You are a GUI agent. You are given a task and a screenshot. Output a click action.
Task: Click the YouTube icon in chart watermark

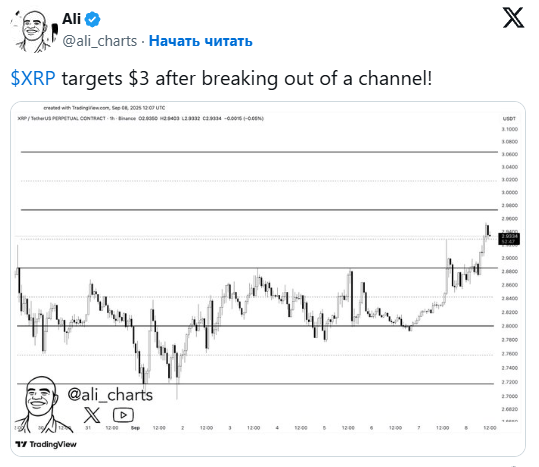(123, 415)
